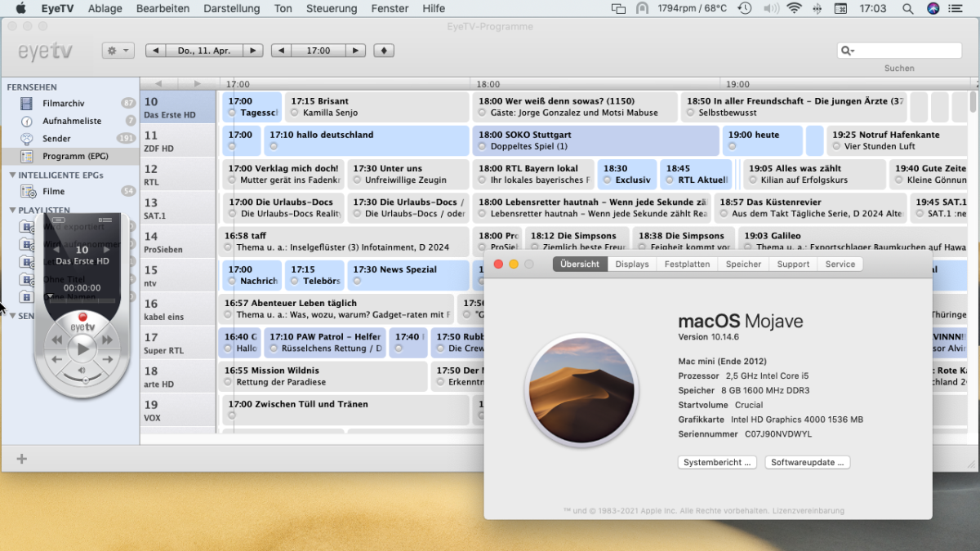Toggle recording for Notruf Hafenkante
The height and width of the screenshot is (551, 980).
tap(836, 147)
